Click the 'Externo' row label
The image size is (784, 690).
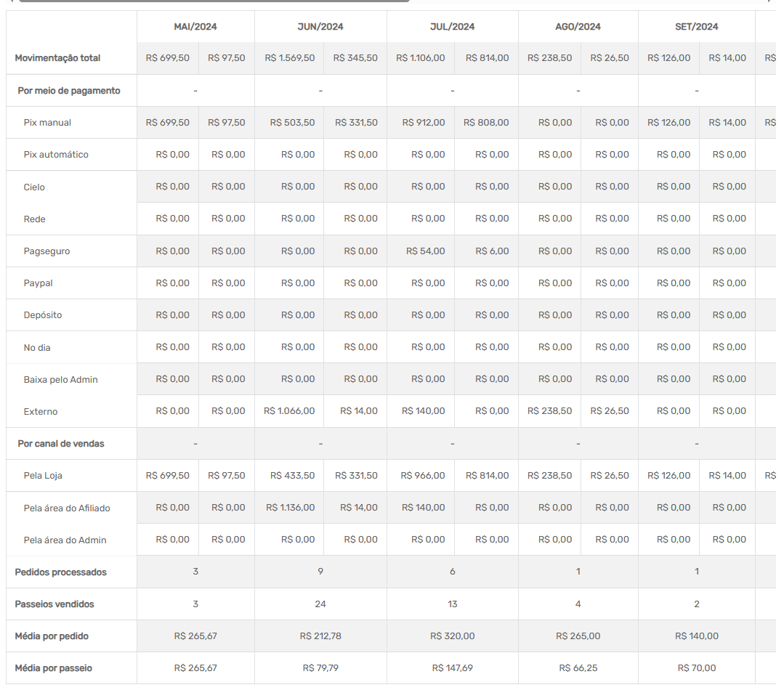point(41,411)
